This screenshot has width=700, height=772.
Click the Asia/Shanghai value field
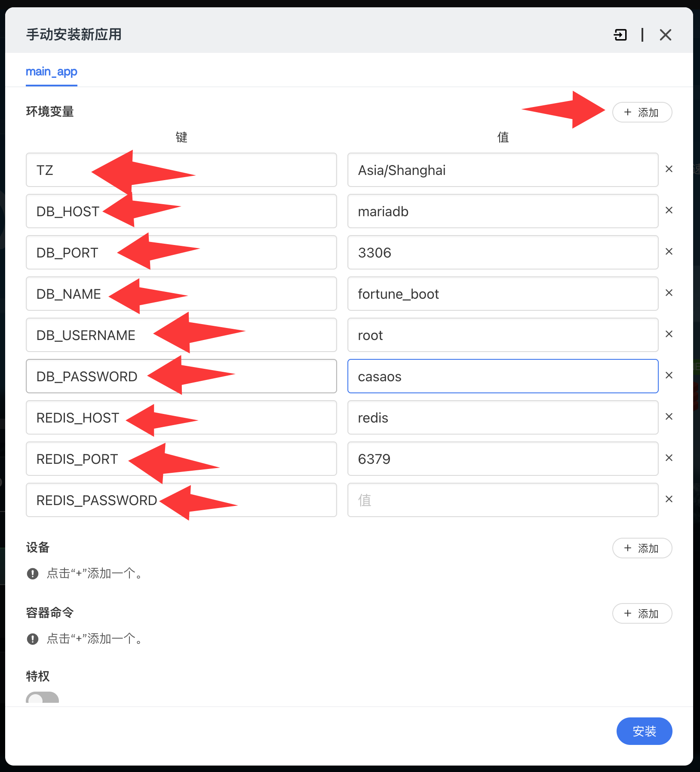pos(502,170)
